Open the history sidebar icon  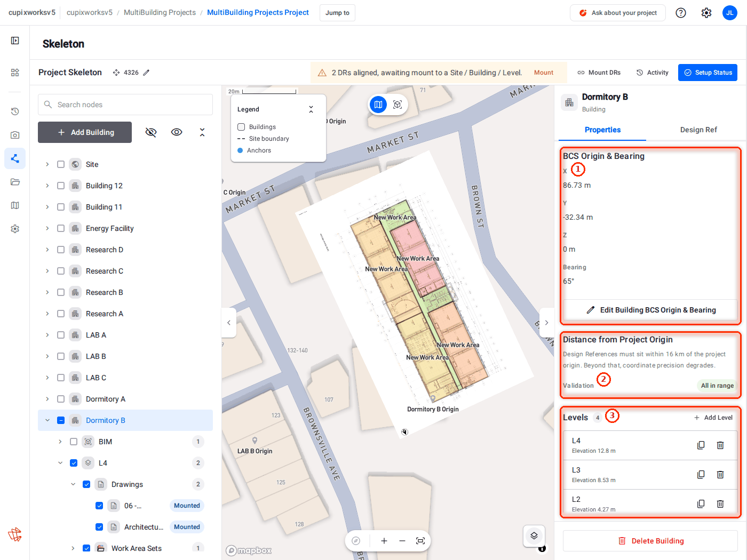coord(15,111)
